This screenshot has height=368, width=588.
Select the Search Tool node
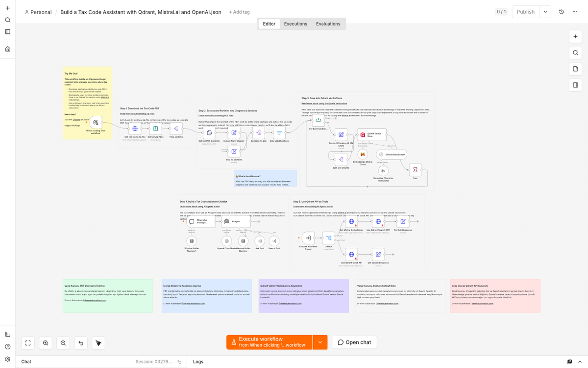pyautogui.click(x=274, y=241)
